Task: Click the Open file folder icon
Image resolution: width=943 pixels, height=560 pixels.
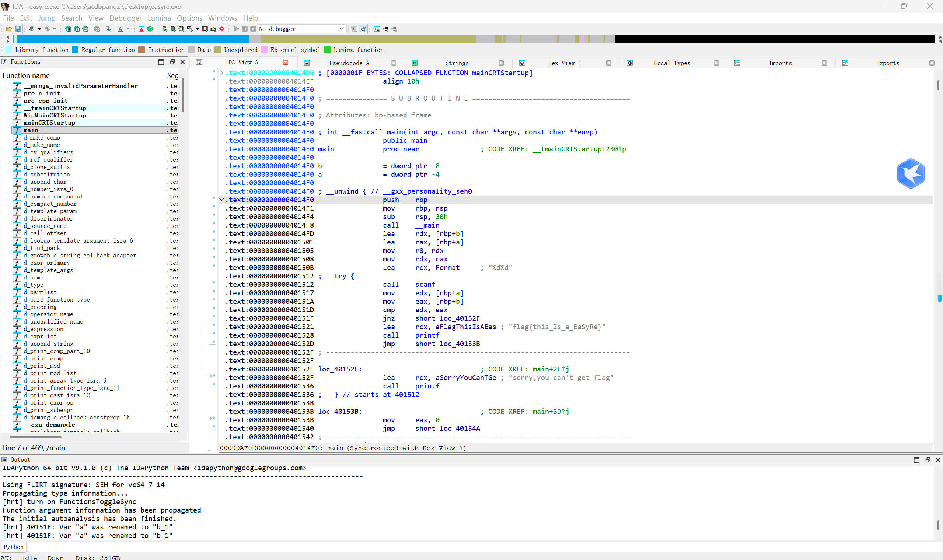Action: (x=9, y=29)
